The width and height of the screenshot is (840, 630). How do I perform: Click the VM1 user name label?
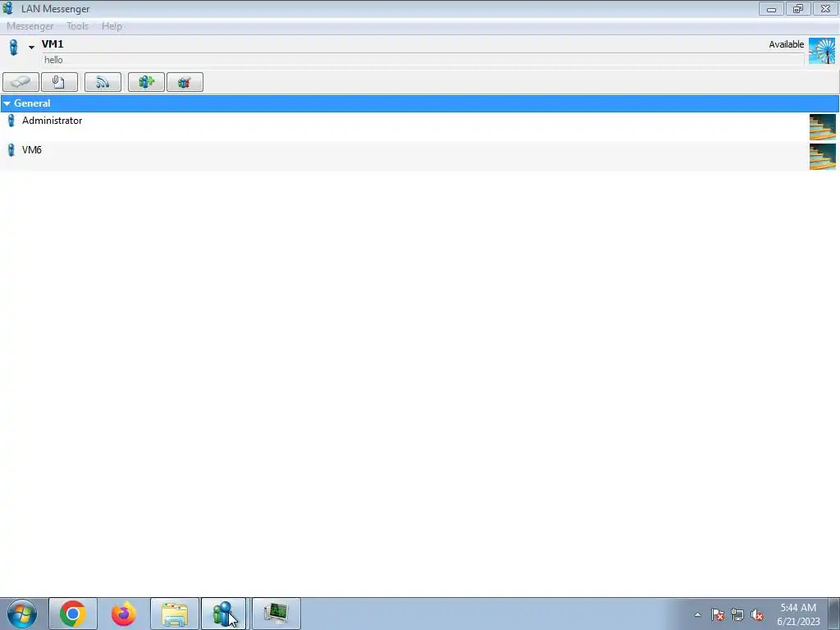coord(52,44)
